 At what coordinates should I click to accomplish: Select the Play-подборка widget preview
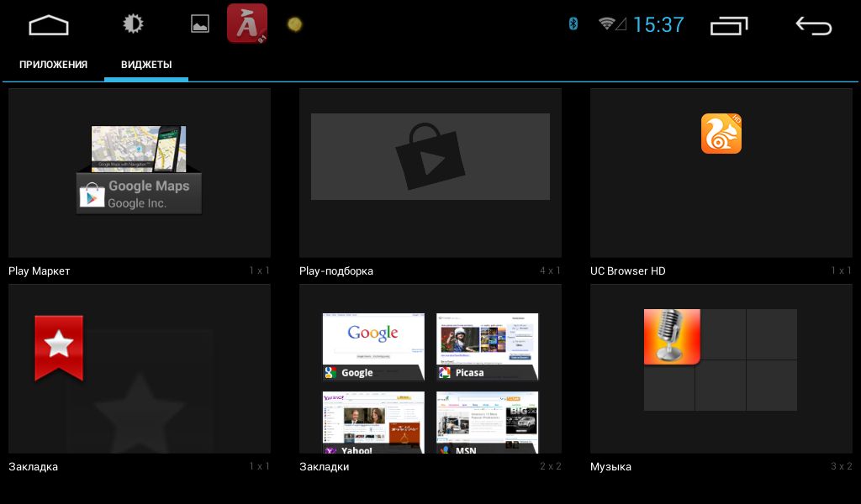tap(430, 173)
